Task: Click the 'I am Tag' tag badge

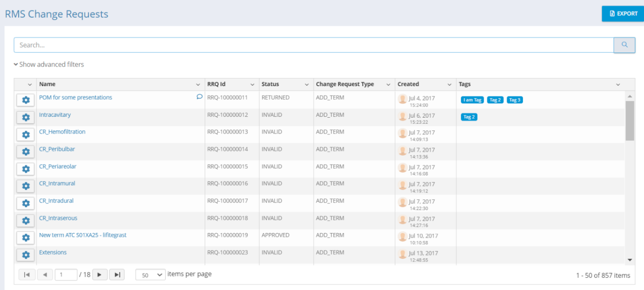Action: [472, 100]
